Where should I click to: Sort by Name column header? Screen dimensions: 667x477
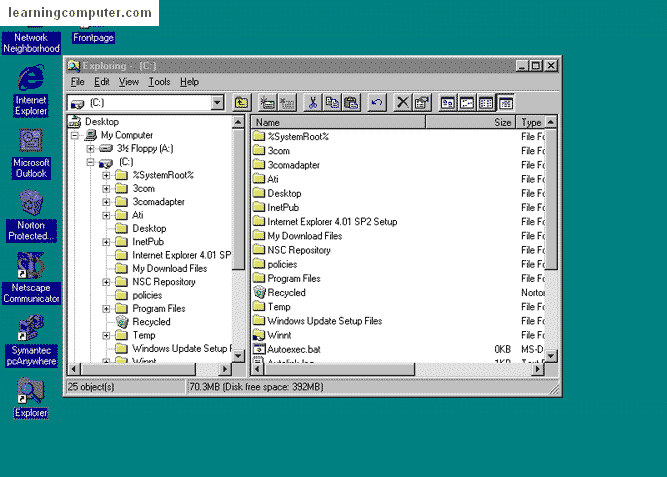[339, 123]
